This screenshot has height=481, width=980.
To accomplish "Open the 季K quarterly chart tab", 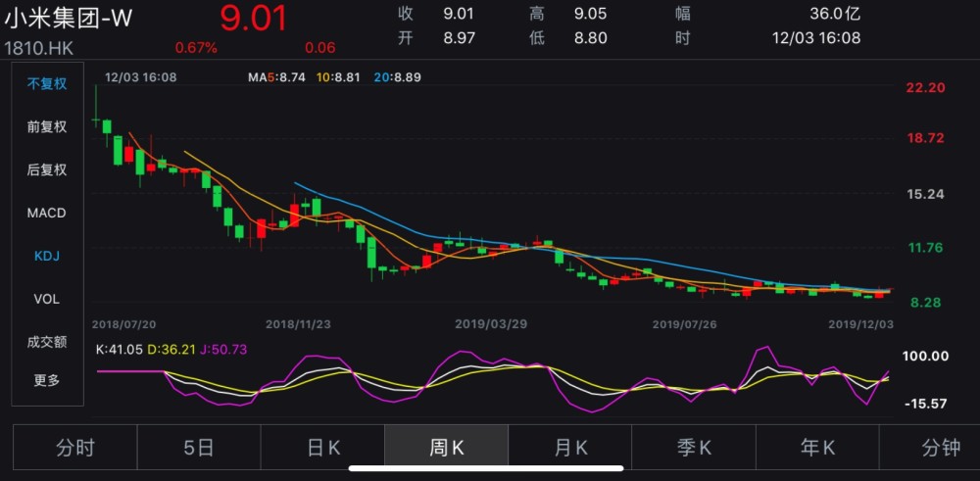I will coord(694,448).
